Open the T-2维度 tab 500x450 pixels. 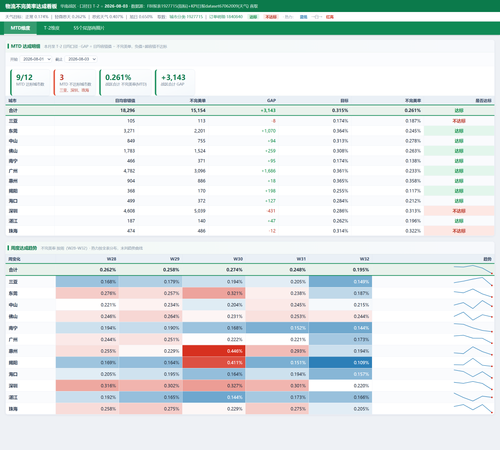coord(52,28)
